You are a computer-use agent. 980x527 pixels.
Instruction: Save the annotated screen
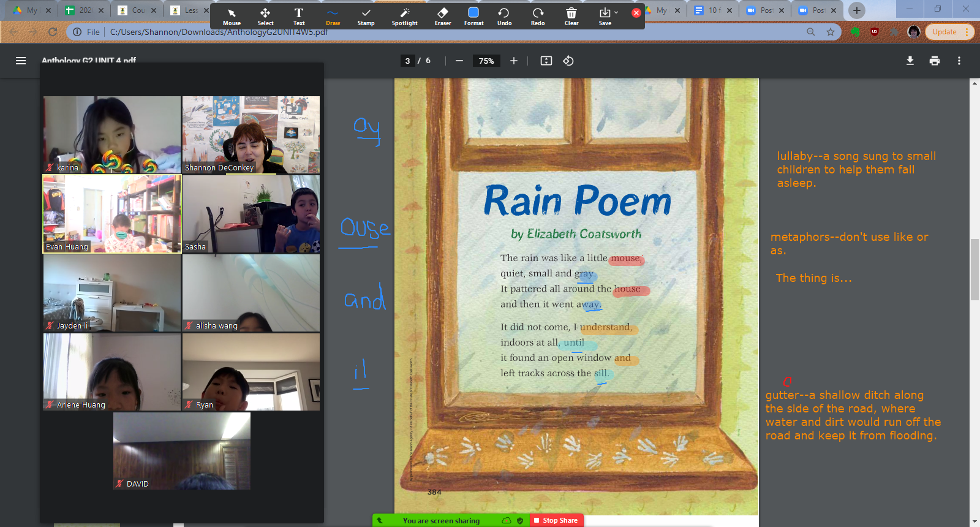pos(606,17)
